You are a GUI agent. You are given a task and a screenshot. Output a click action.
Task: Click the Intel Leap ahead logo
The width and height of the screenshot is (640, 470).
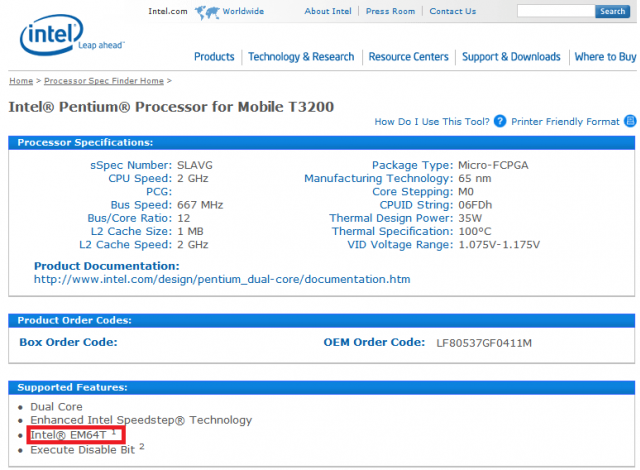point(72,35)
